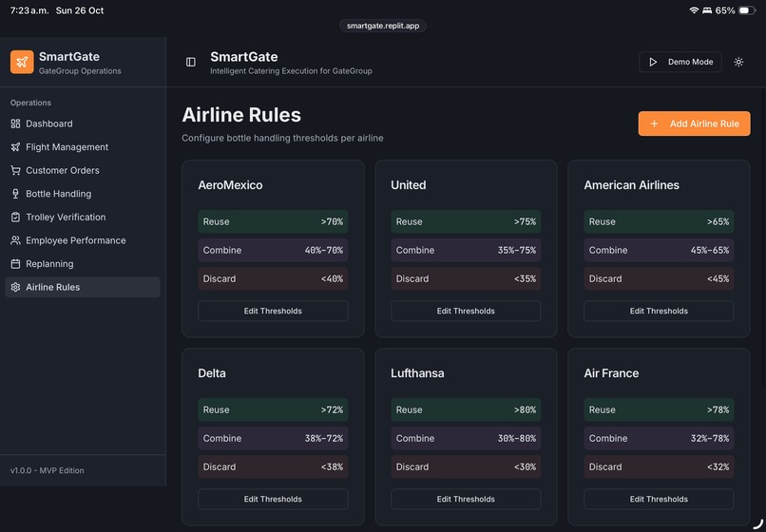Screen dimensions: 766x532
Task: Click the Customer Orders cart icon
Action: point(15,170)
